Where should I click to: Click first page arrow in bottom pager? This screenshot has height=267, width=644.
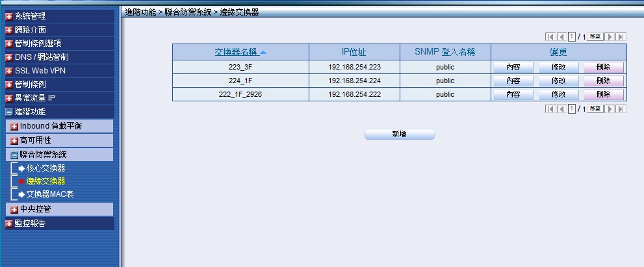click(x=550, y=109)
